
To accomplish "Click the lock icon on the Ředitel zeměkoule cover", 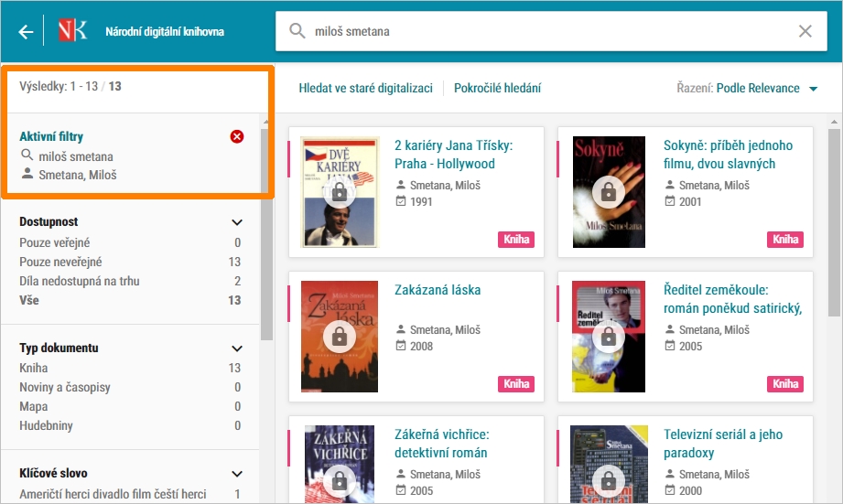I will coord(608,337).
